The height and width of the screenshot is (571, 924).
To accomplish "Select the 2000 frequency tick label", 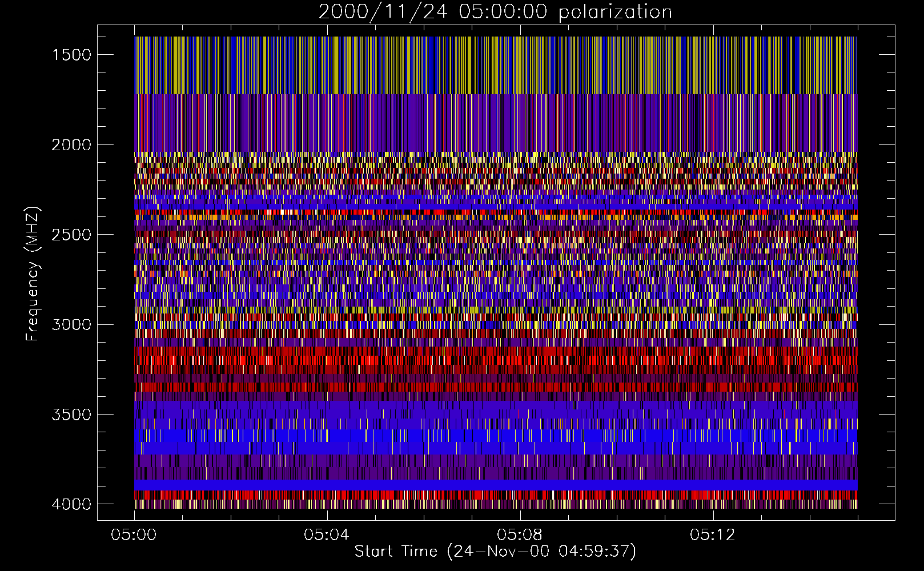I will pos(71,145).
